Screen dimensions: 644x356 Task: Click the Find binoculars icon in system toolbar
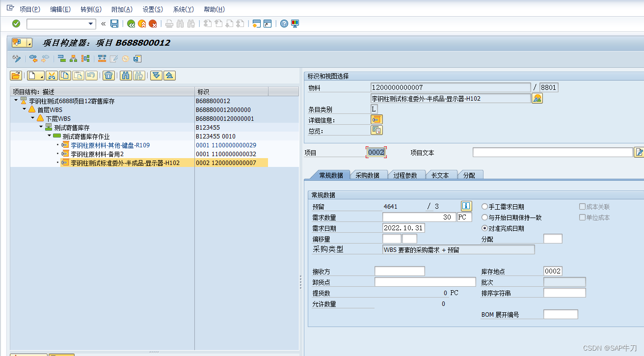coord(180,24)
